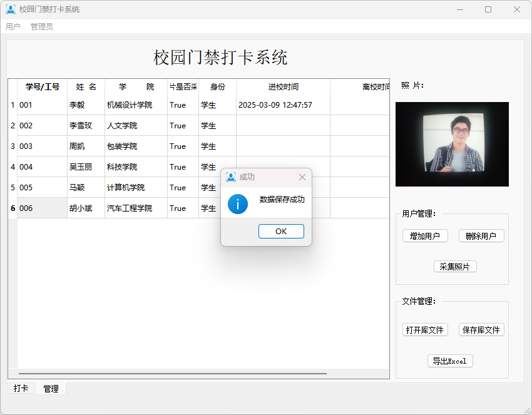Select the cell containing 李雪玟

[x=86, y=126]
